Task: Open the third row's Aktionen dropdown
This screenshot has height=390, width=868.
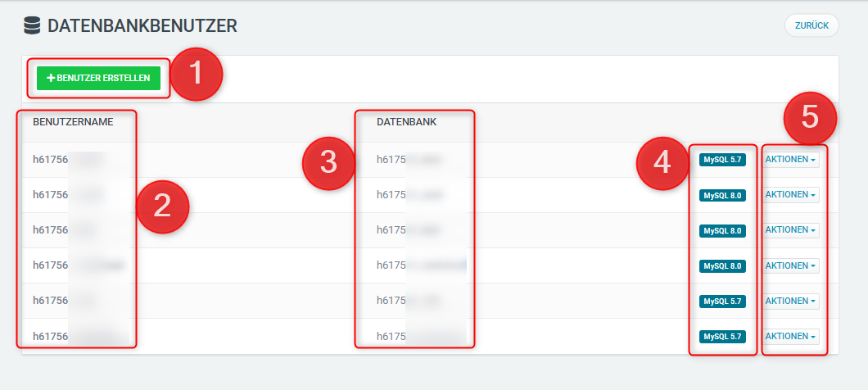Action: click(x=791, y=230)
